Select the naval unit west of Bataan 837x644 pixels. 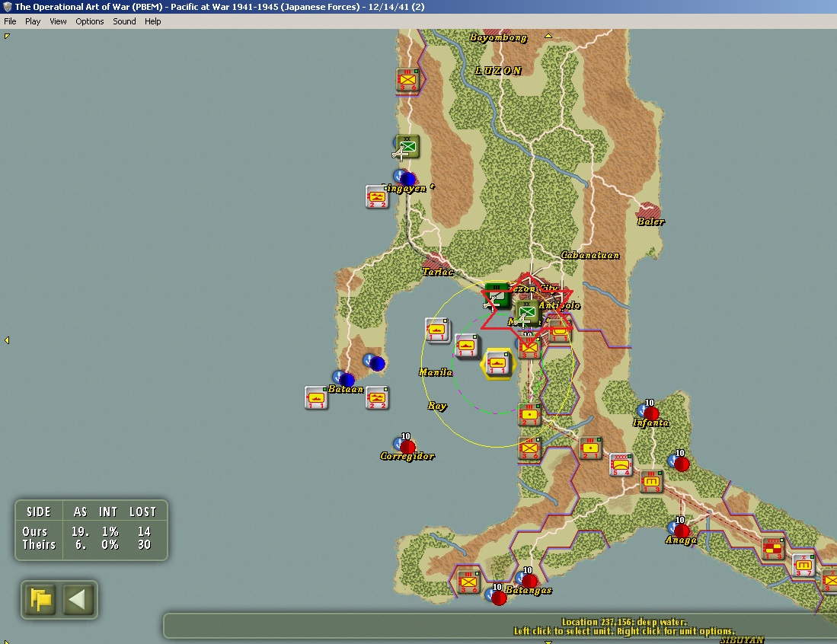pos(316,398)
